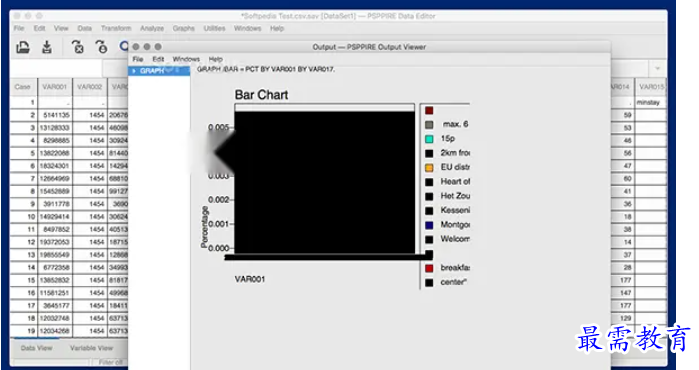The image size is (699, 370).
Task: Click the cell containing 19372053
Action: tap(56, 242)
